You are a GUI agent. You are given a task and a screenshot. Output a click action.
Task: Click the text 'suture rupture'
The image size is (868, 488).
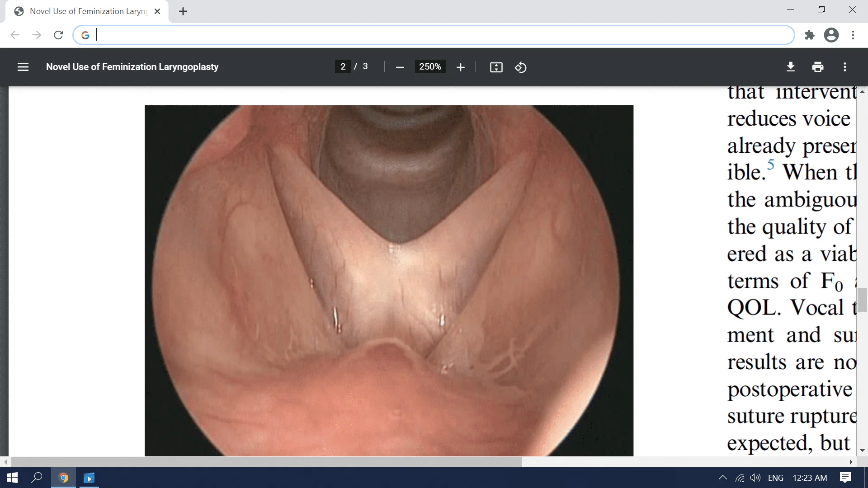pyautogui.click(x=792, y=417)
